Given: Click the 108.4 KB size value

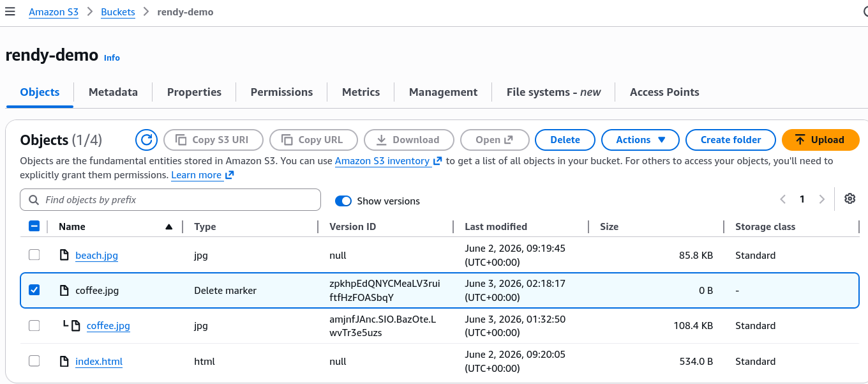Looking at the screenshot, I should [693, 325].
